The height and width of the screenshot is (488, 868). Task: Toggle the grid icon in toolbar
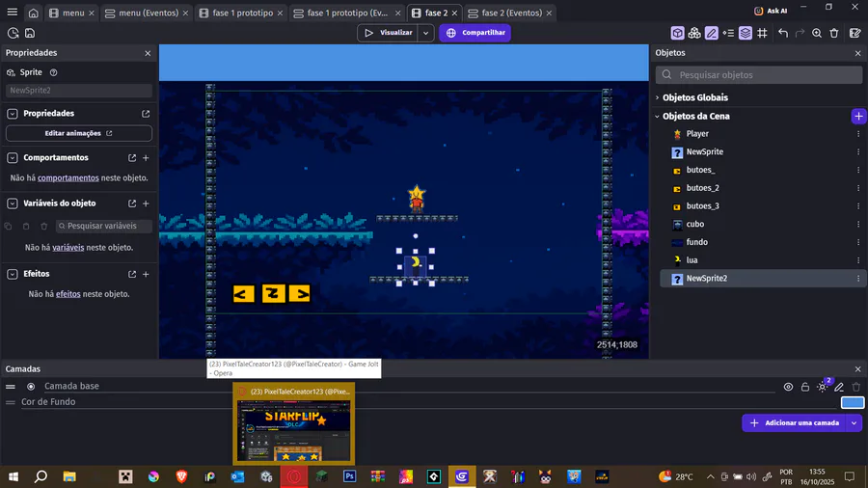[762, 33]
